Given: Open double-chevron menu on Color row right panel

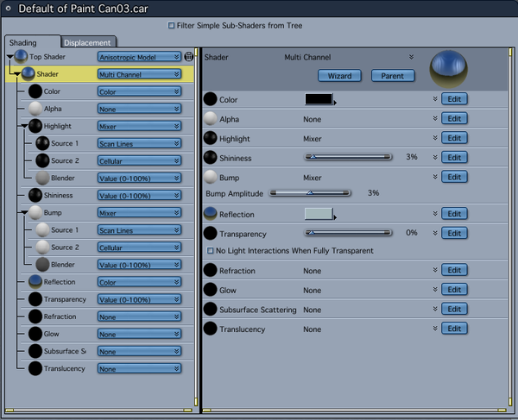Looking at the screenshot, I should [x=435, y=99].
